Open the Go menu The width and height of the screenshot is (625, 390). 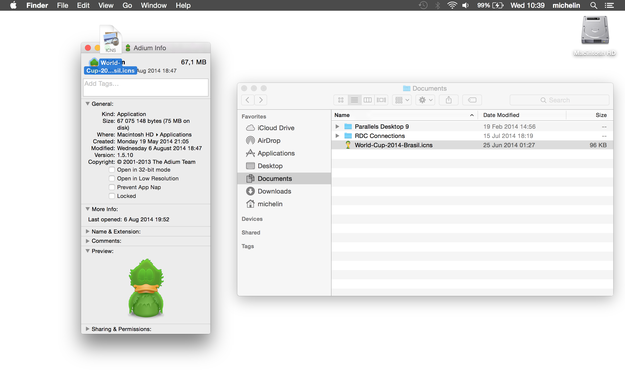tap(127, 5)
